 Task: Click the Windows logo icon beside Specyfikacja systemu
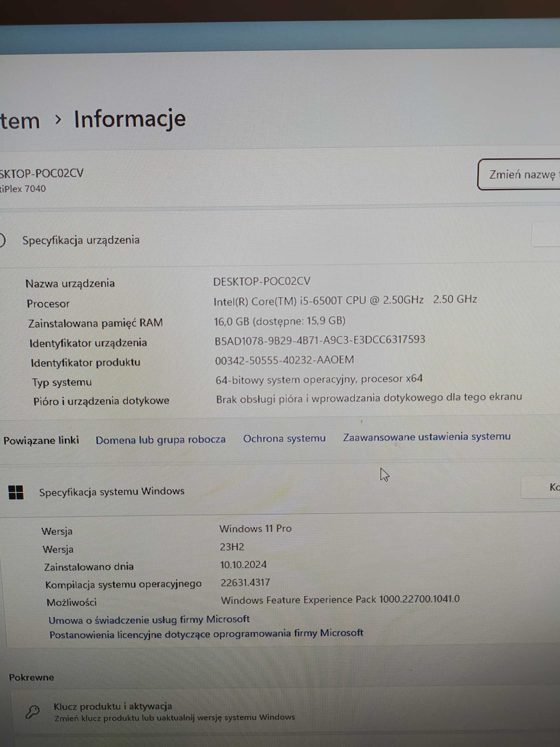click(x=15, y=492)
